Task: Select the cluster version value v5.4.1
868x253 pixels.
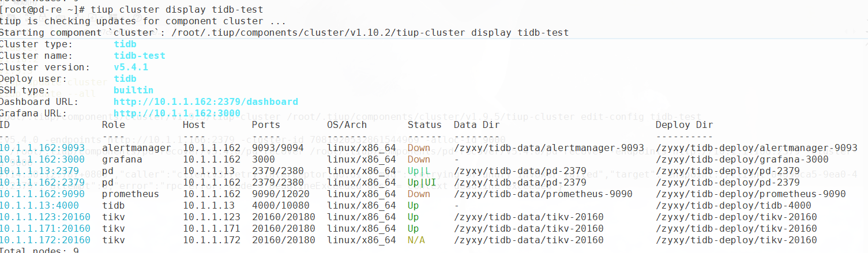Action: point(131,67)
